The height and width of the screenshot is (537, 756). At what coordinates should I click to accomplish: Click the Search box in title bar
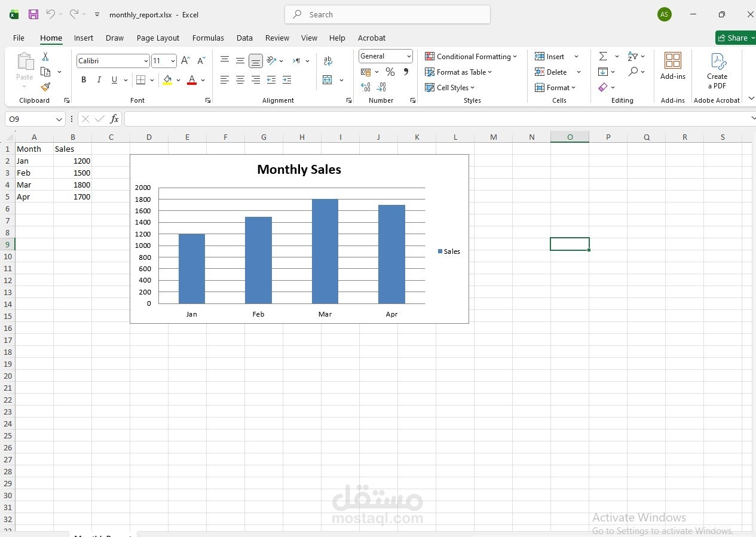[387, 14]
